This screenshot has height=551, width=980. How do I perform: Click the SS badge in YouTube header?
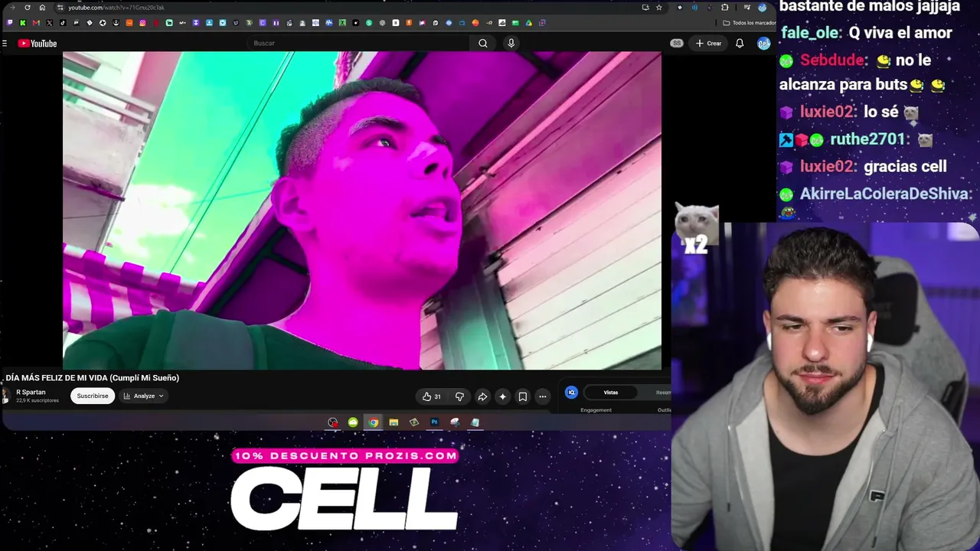point(677,44)
